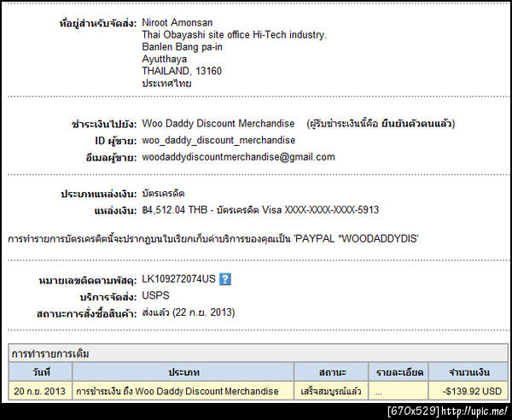Screen dimensions: 512x420
Task: Click status cell 'เสร็จสมบูรณ์แล้ว'
Action: pyautogui.click(x=331, y=391)
